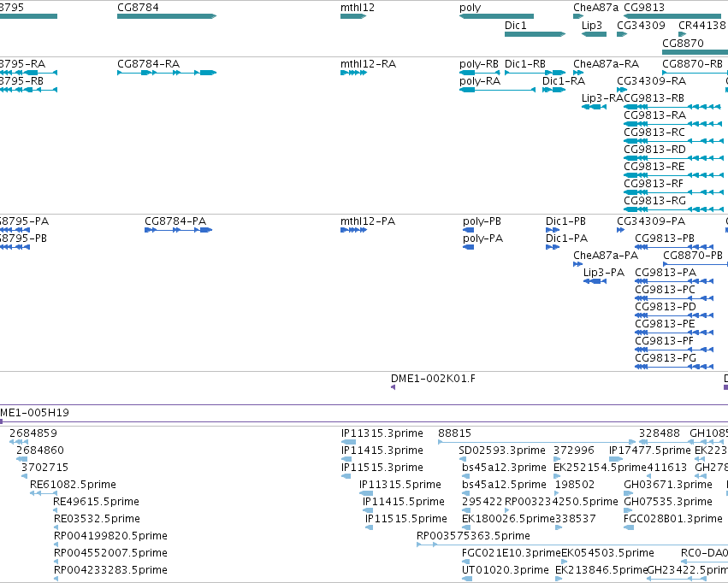Click transcript CG9813-RA
Image resolution: width=728 pixels, height=583 pixels.
(x=674, y=124)
